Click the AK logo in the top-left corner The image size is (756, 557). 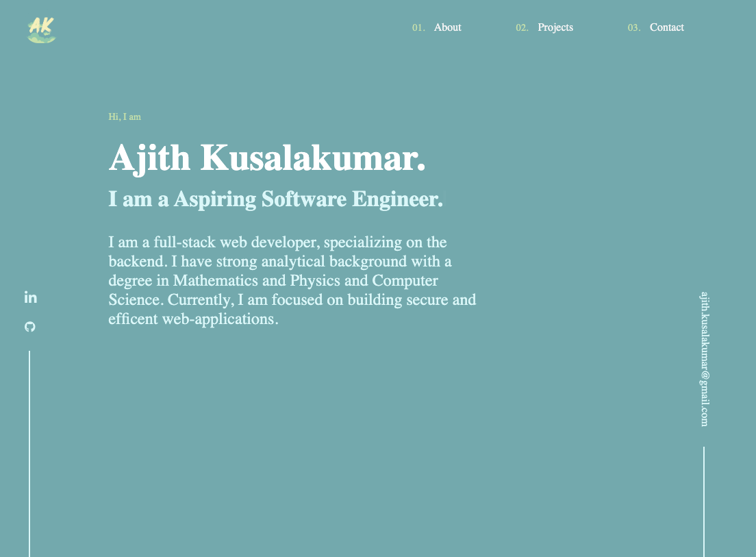pyautogui.click(x=40, y=31)
